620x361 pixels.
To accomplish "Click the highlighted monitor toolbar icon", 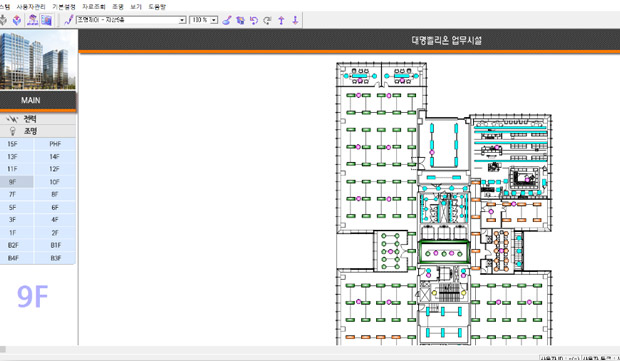I will [x=47, y=20].
